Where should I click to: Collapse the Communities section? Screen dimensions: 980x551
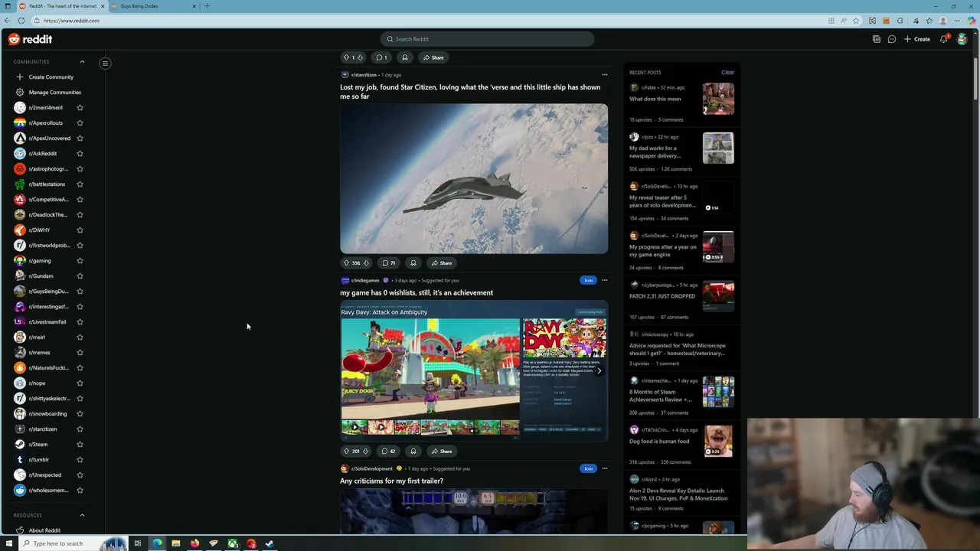(82, 62)
